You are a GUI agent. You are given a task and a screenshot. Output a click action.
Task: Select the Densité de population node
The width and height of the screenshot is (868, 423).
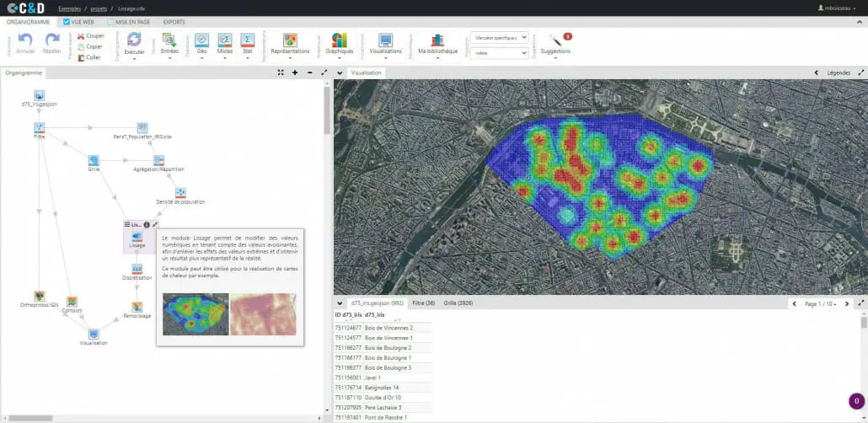click(x=180, y=193)
